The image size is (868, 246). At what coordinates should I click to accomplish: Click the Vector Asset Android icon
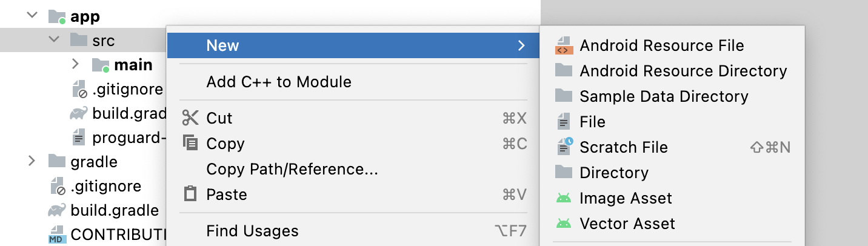[564, 224]
